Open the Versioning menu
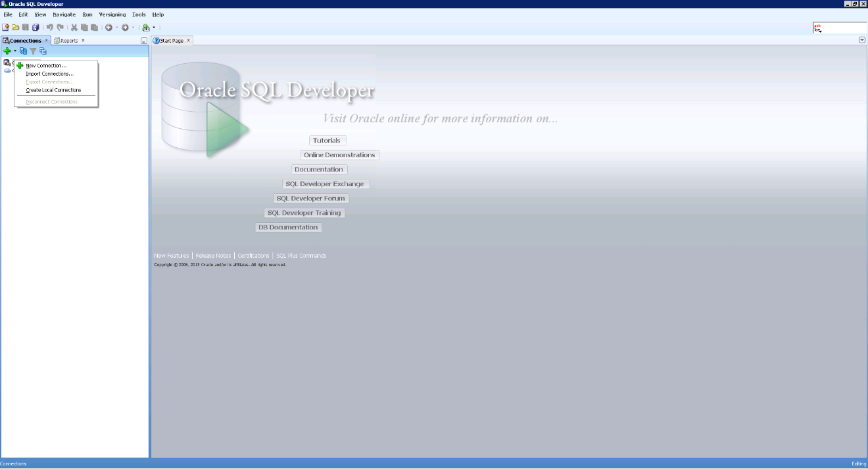The height and width of the screenshot is (470, 868). (112, 14)
